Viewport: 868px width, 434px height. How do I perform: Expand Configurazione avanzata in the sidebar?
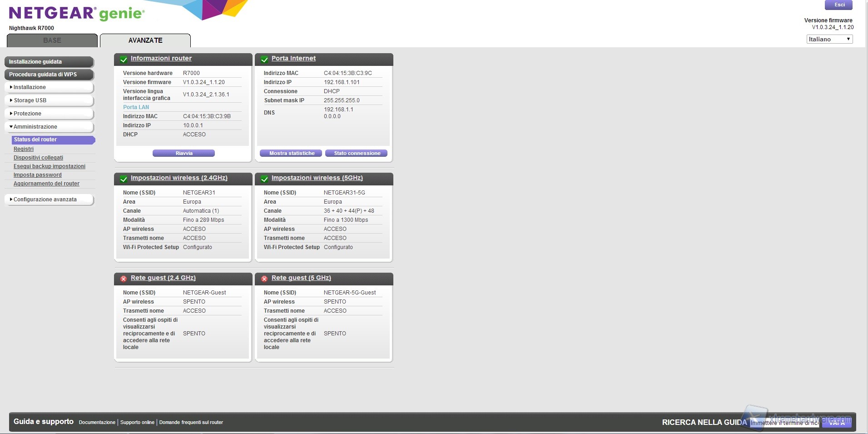tap(49, 200)
